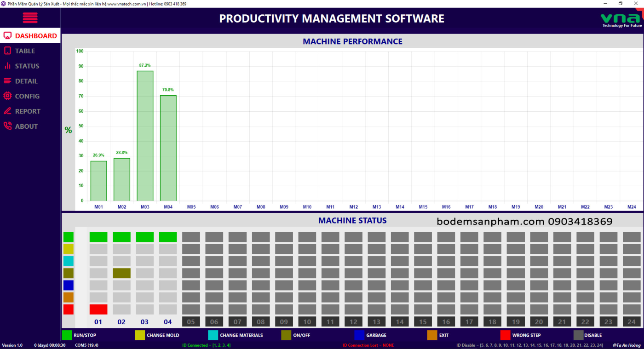The image size is (644, 349).
Task: Click olive ON/OFF indicator for machine 02
Action: (x=121, y=273)
